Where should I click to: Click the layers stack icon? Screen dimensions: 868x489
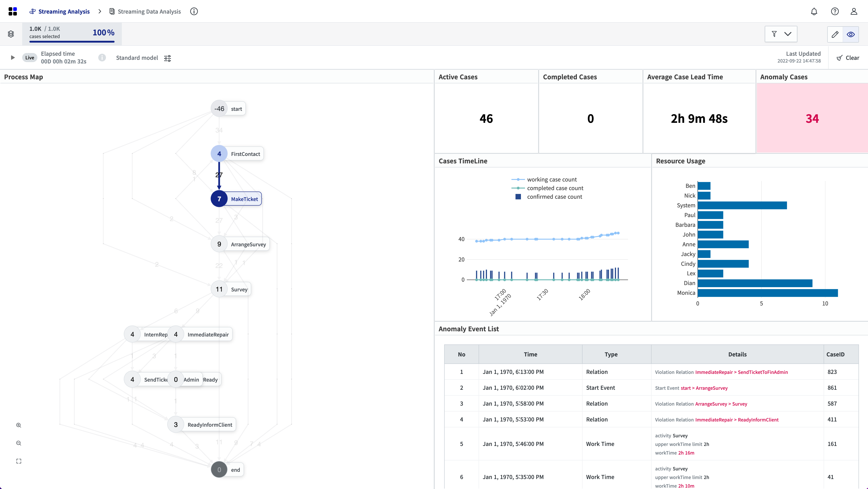click(11, 34)
